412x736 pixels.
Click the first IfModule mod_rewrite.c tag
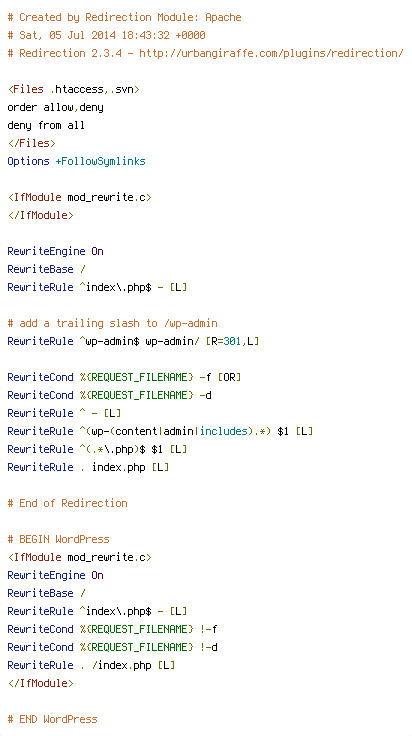pos(79,197)
